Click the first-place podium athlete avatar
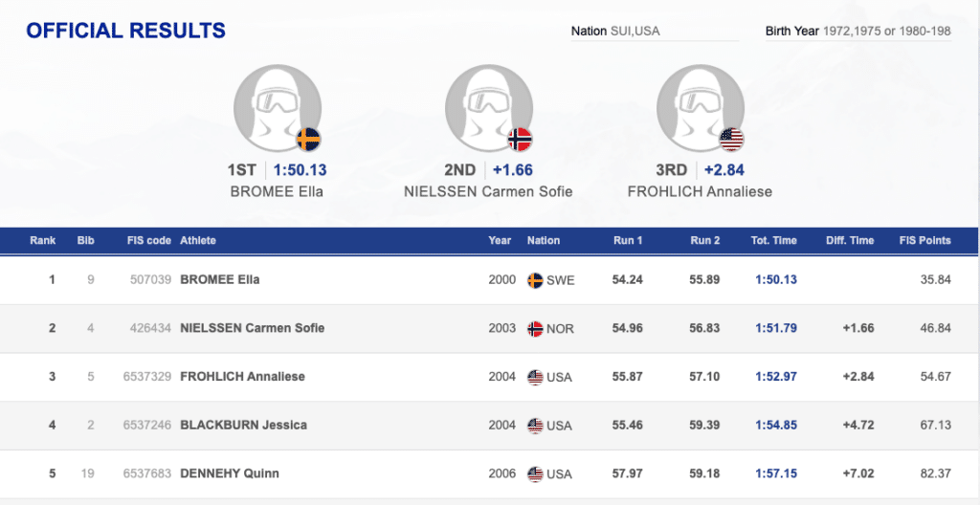Image resolution: width=980 pixels, height=505 pixels. click(x=277, y=107)
